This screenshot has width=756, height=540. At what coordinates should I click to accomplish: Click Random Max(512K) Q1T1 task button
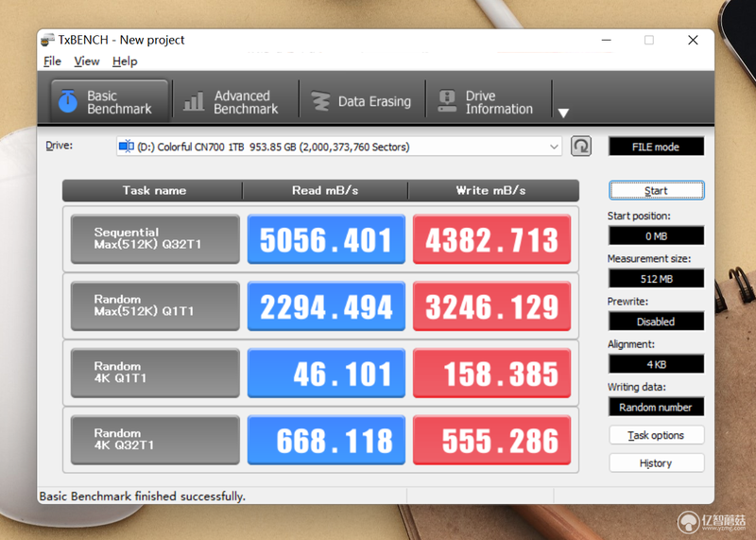155,306
